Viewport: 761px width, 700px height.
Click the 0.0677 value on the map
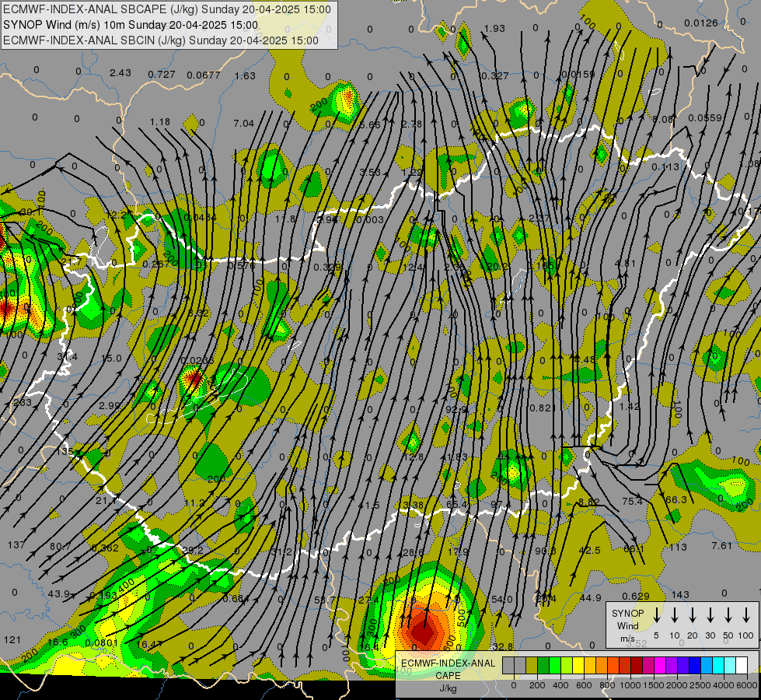coord(204,75)
